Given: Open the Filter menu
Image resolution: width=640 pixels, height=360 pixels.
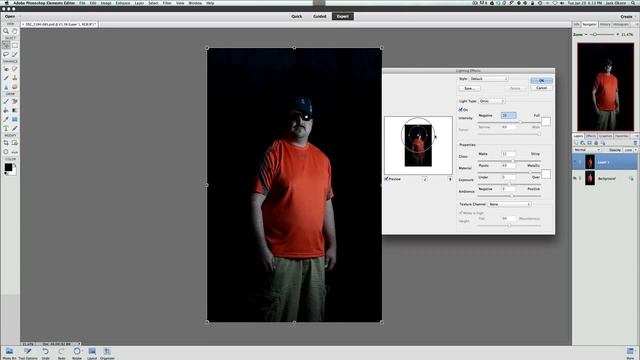Looking at the screenshot, I should point(167,3).
